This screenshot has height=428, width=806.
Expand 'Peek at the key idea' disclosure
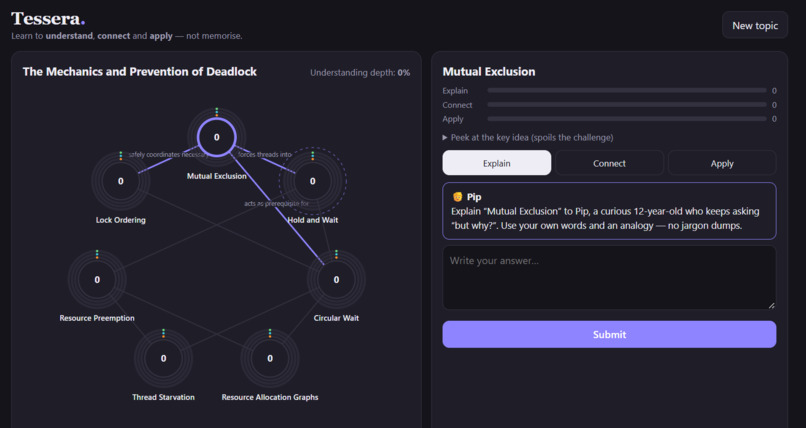point(528,138)
